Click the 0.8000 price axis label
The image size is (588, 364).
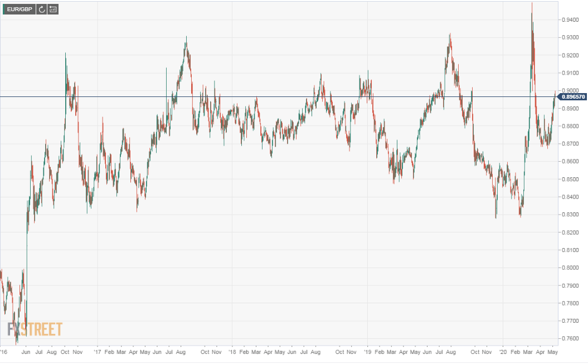point(570,268)
